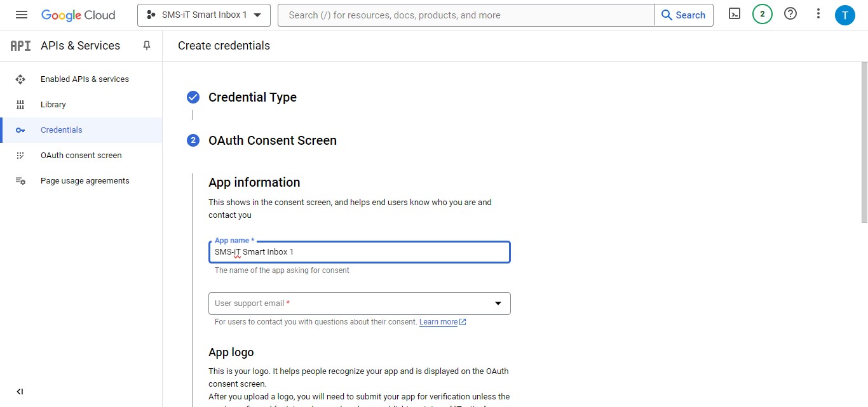The height and width of the screenshot is (407, 868).
Task: Collapse the left sidebar navigation
Action: coord(20,392)
